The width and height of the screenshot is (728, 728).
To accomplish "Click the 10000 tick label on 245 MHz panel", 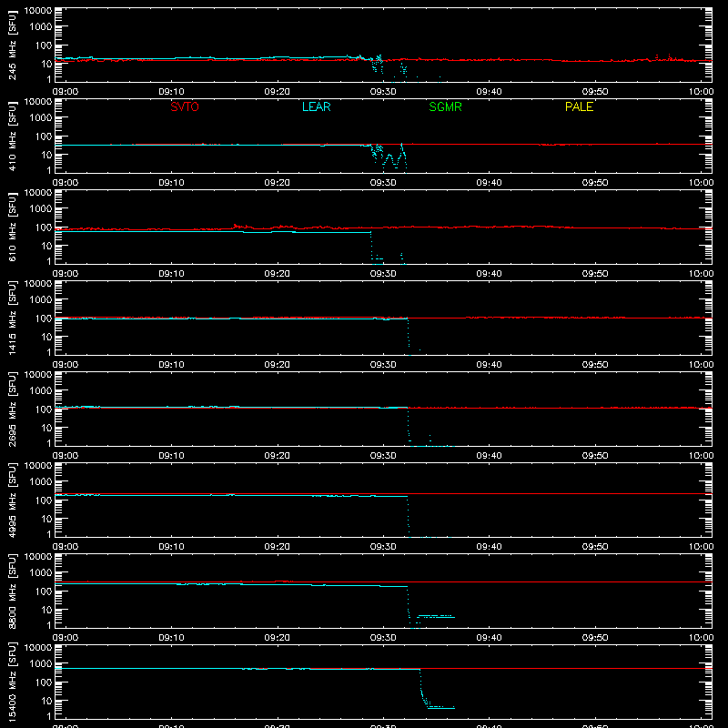I will 38,11.
